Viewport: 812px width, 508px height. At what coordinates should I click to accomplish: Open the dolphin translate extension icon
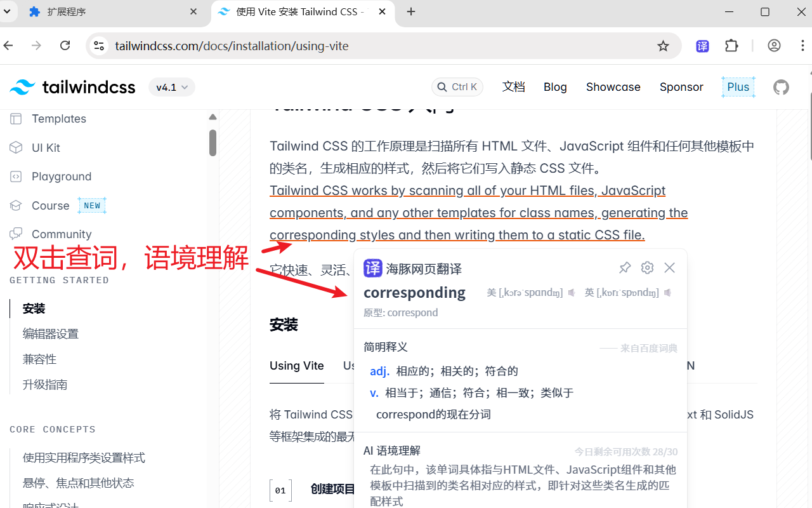(702, 46)
